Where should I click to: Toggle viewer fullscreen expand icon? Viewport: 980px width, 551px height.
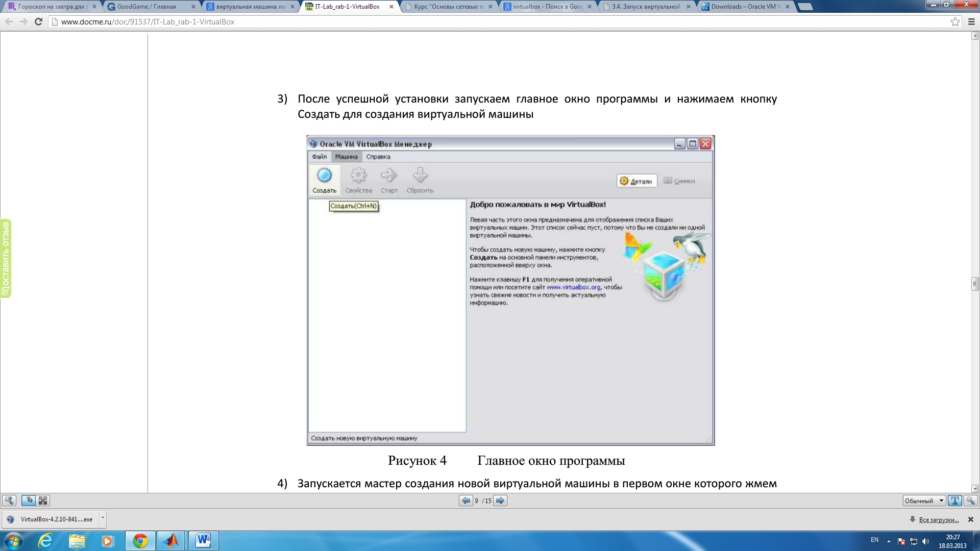pyautogui.click(x=43, y=500)
